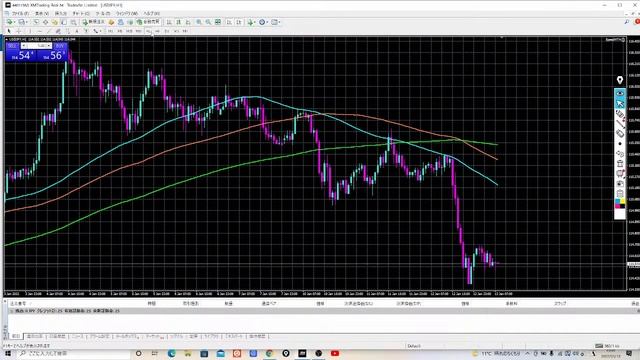
Task: Zoom out of the chart
Action: click(208, 22)
